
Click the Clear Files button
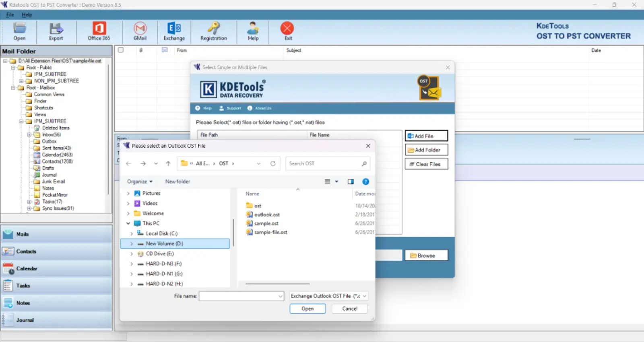pyautogui.click(x=426, y=164)
